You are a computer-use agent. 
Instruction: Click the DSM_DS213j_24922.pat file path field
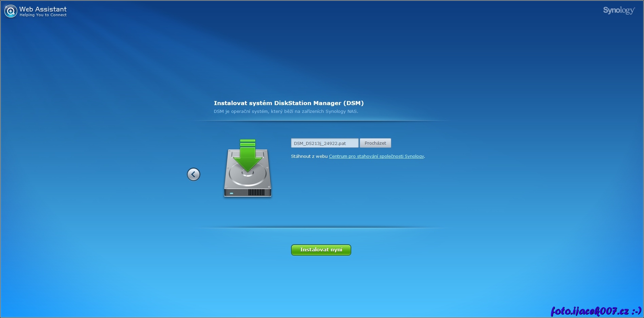click(324, 143)
